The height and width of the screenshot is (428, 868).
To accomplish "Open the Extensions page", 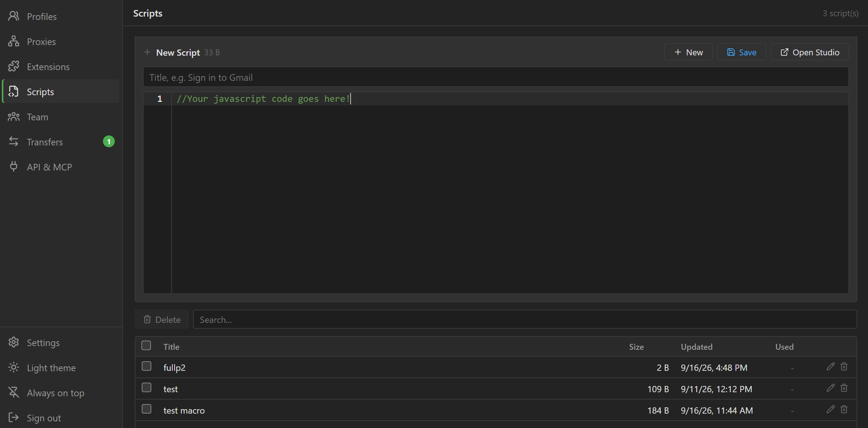I will [x=61, y=67].
